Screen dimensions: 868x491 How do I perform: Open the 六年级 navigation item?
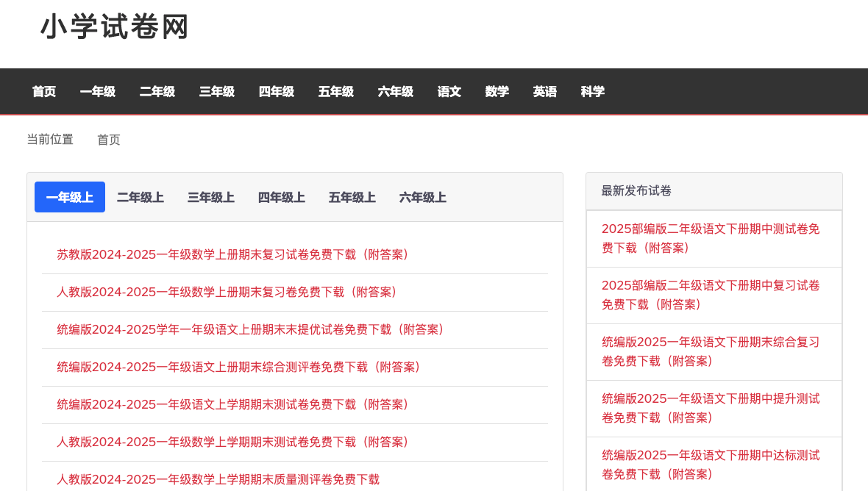pos(396,92)
